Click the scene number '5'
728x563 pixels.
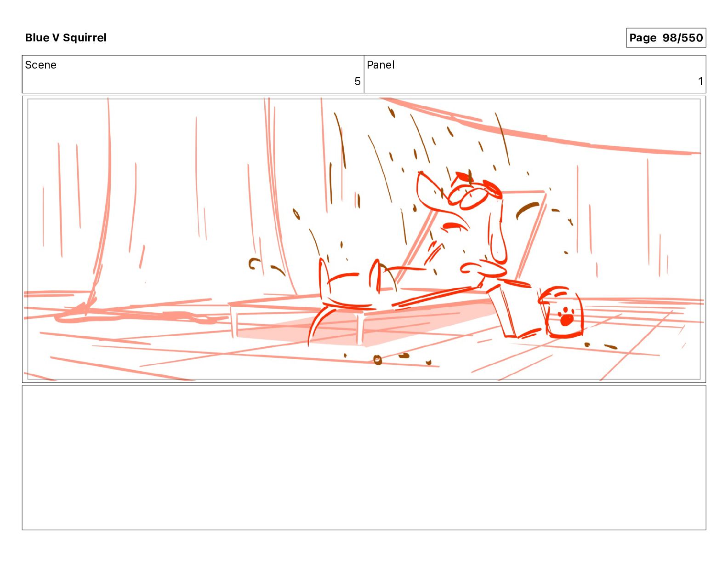click(x=357, y=81)
